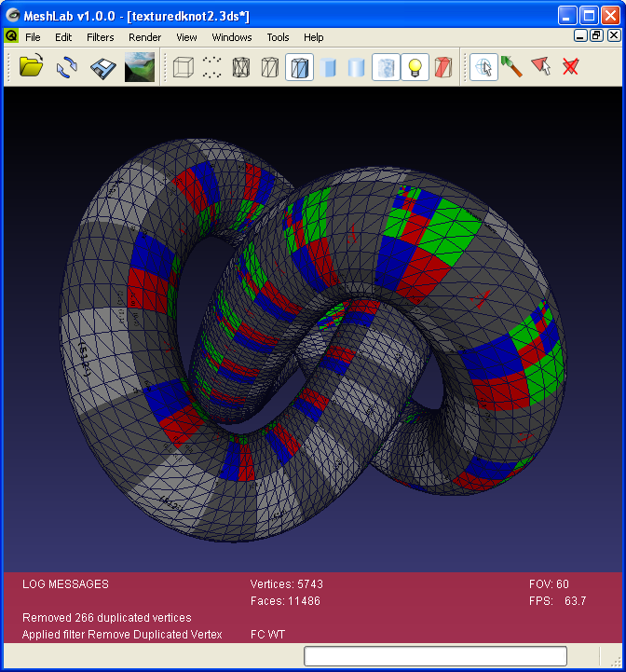Viewport: 626px width, 672px height.
Task: Open the Filters menu
Action: (100, 37)
